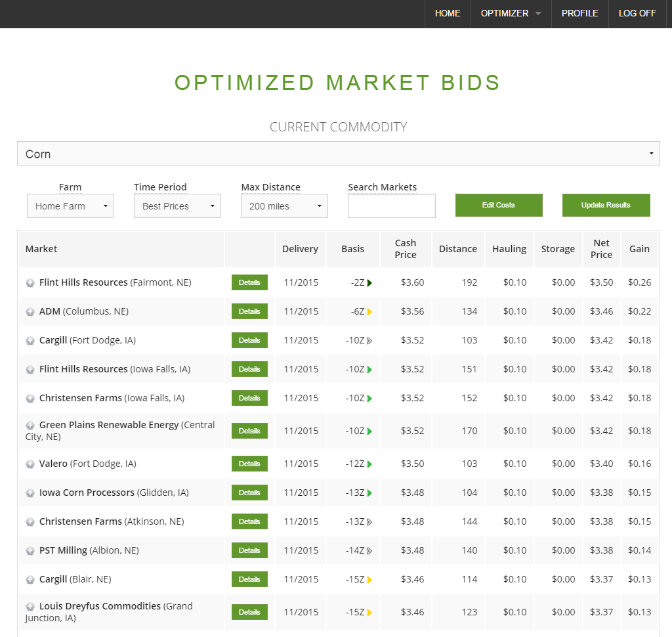Click yellow basis arrow in ADM Columbus row
Viewport: 672px width, 637px height.
coord(369,312)
